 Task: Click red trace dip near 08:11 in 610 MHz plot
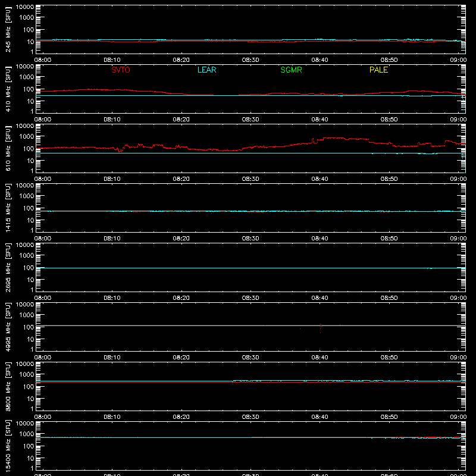[120, 151]
